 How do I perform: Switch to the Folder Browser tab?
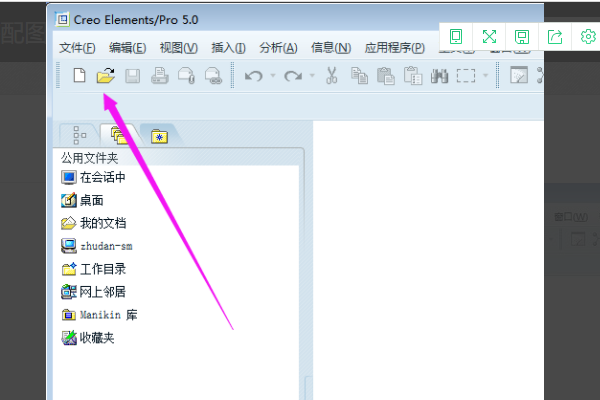[119, 135]
